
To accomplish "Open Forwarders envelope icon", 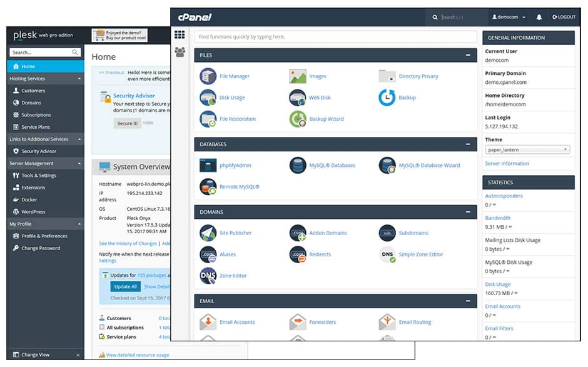I will (297, 321).
